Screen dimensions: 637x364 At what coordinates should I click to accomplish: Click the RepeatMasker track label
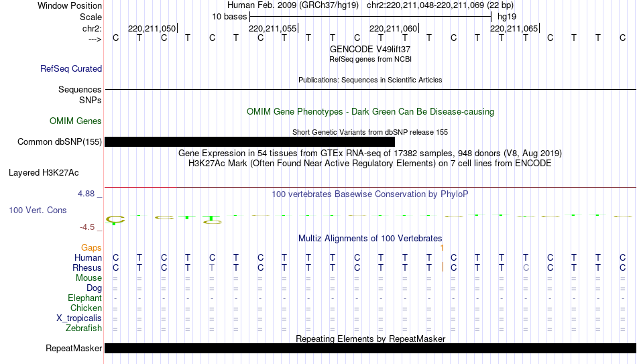pyautogui.click(x=74, y=348)
